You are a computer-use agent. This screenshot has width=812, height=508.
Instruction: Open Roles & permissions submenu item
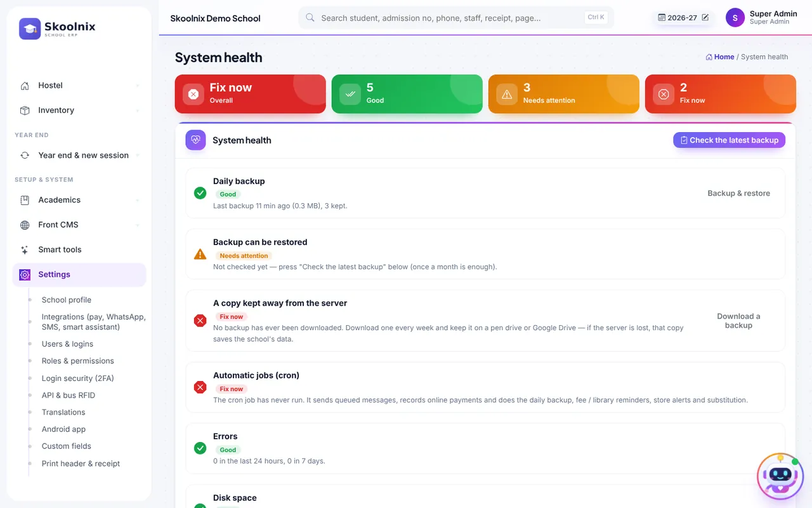point(78,361)
